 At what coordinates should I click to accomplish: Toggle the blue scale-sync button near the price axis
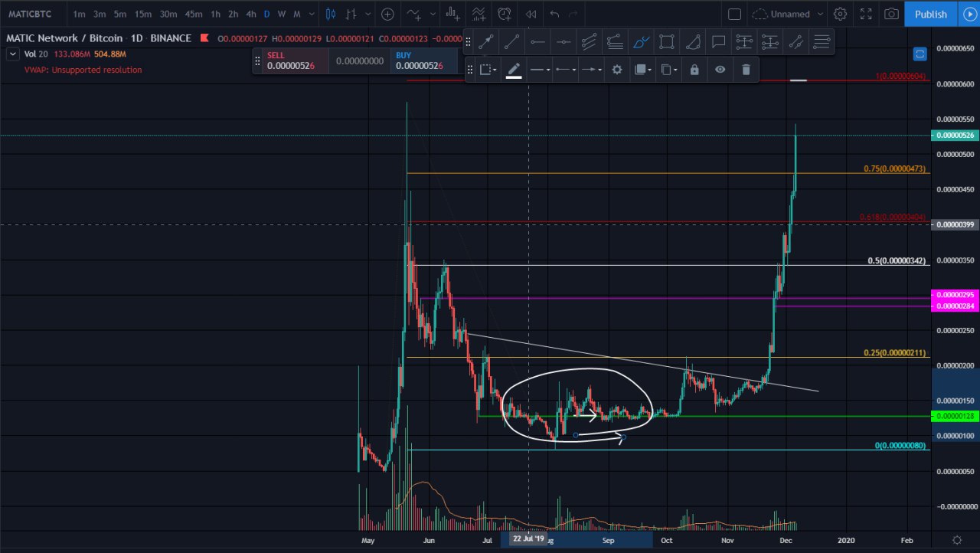tap(920, 54)
